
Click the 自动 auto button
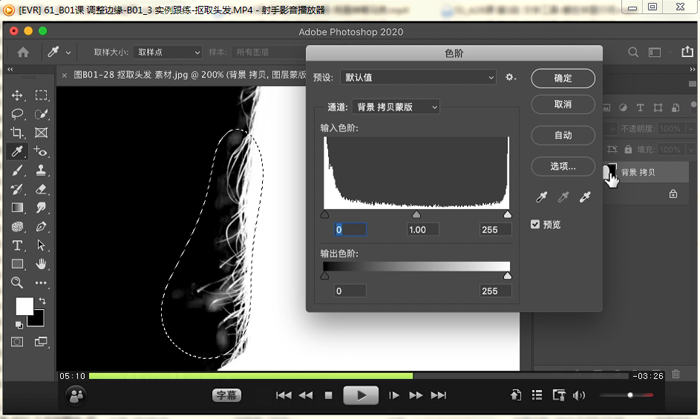point(563,135)
